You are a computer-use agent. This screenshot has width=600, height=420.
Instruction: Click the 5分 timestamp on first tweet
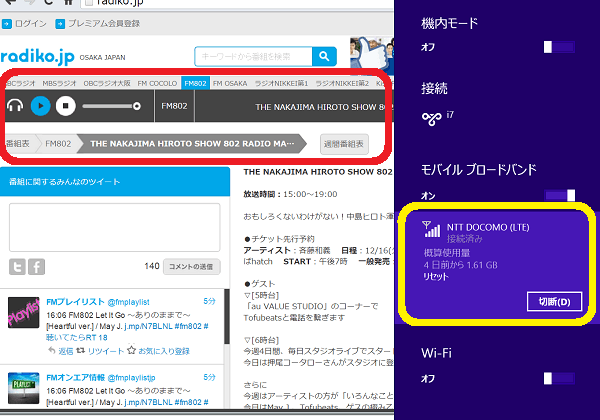point(209,301)
